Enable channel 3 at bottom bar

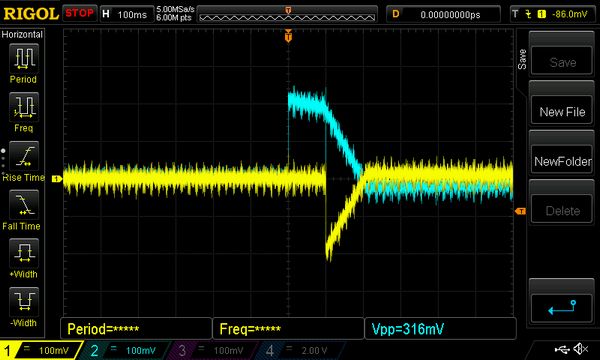click(210, 350)
